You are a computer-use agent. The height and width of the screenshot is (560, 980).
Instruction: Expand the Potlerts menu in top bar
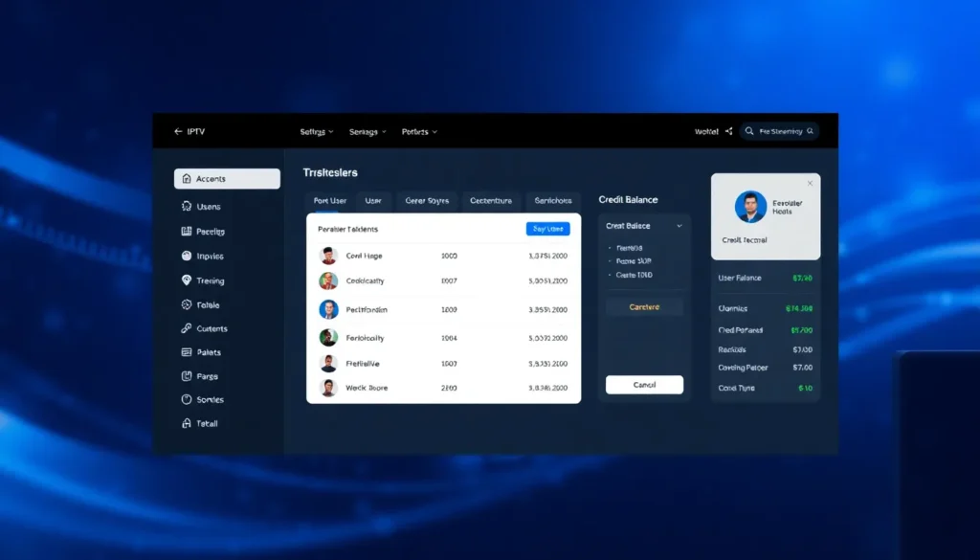[x=419, y=131]
